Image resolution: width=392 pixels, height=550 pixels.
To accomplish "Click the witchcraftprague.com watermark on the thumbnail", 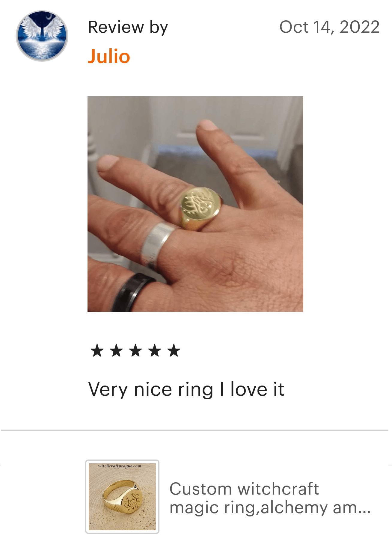I will click(x=119, y=466).
